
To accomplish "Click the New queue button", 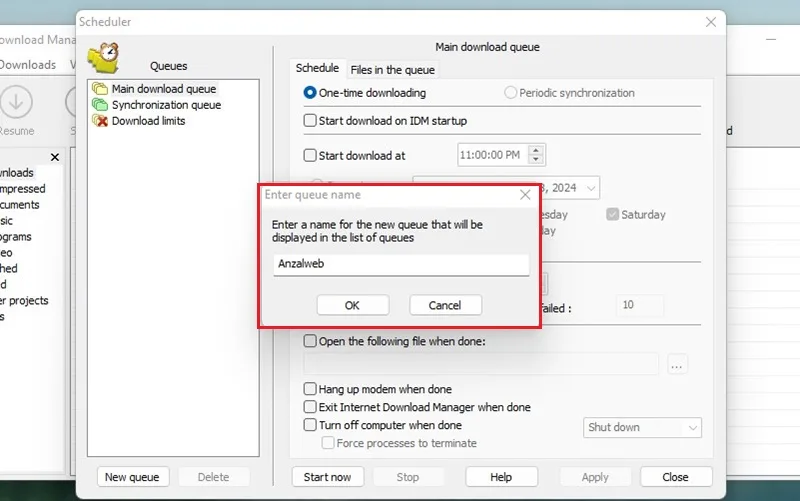I will [x=132, y=477].
